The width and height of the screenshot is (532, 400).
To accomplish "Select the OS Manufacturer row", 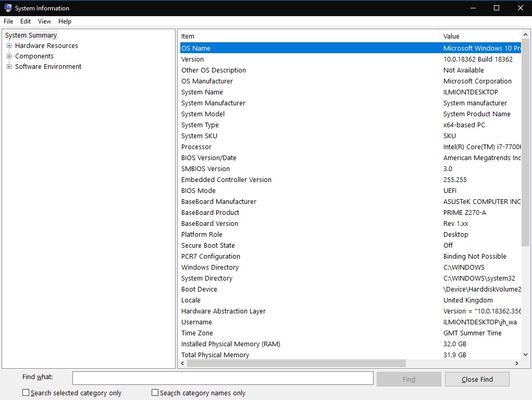I will [351, 81].
